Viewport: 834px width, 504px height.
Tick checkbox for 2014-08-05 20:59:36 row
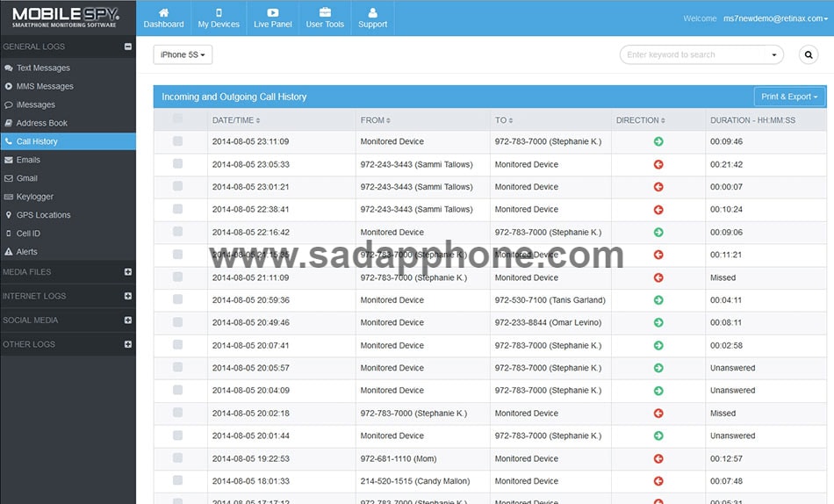pos(178,299)
